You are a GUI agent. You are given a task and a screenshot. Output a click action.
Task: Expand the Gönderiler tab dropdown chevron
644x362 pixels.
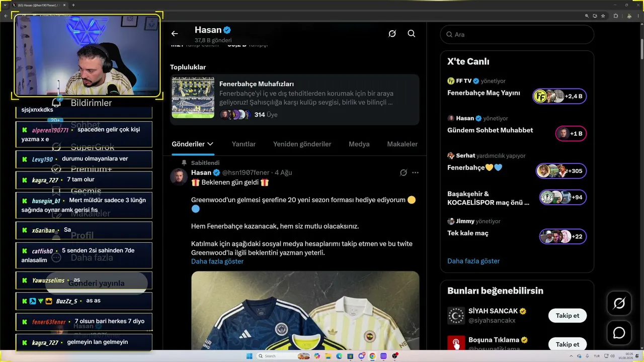click(210, 144)
